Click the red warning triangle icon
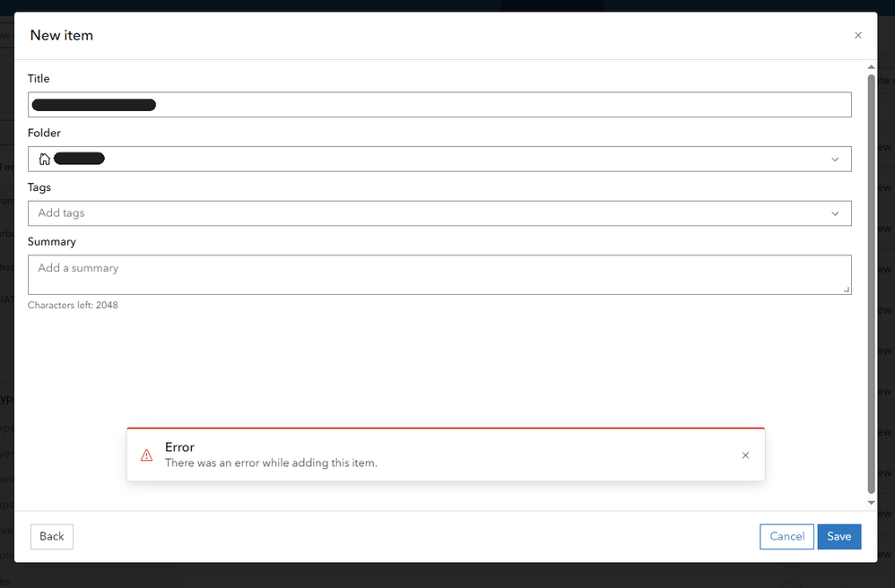The image size is (895, 588). pos(147,455)
